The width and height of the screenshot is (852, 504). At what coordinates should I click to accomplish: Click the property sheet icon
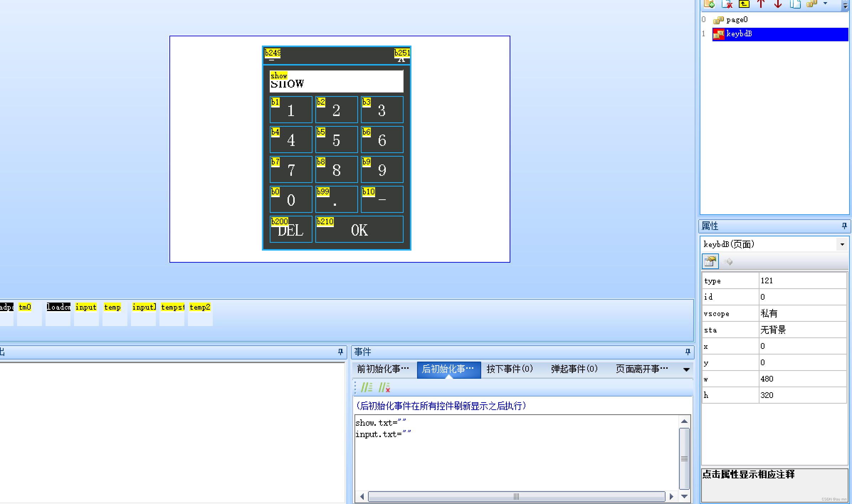click(710, 262)
